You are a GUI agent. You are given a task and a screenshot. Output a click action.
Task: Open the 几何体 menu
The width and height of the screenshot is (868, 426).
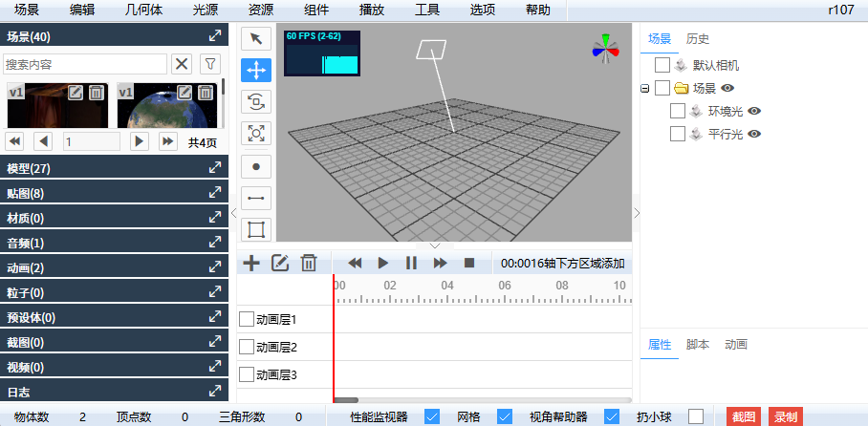144,10
